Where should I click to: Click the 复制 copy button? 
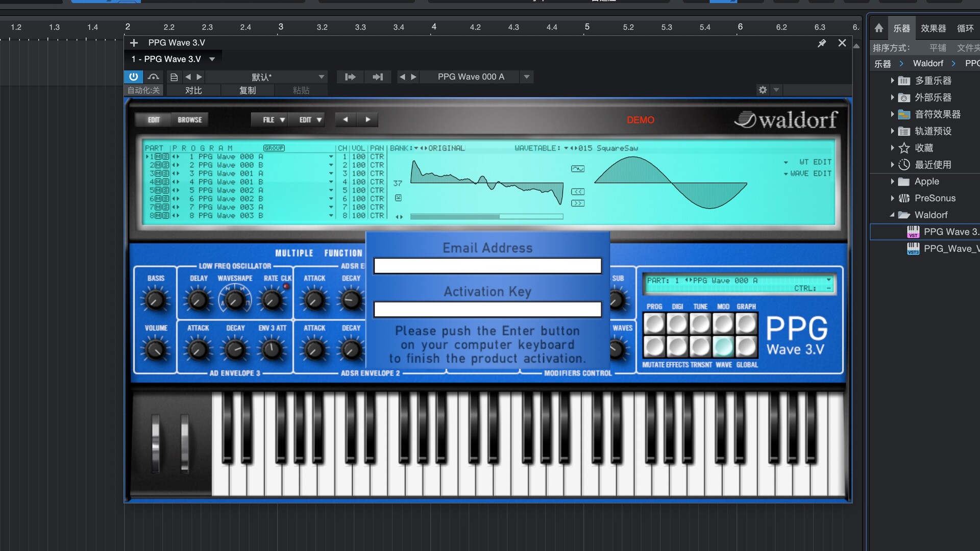[x=248, y=90]
